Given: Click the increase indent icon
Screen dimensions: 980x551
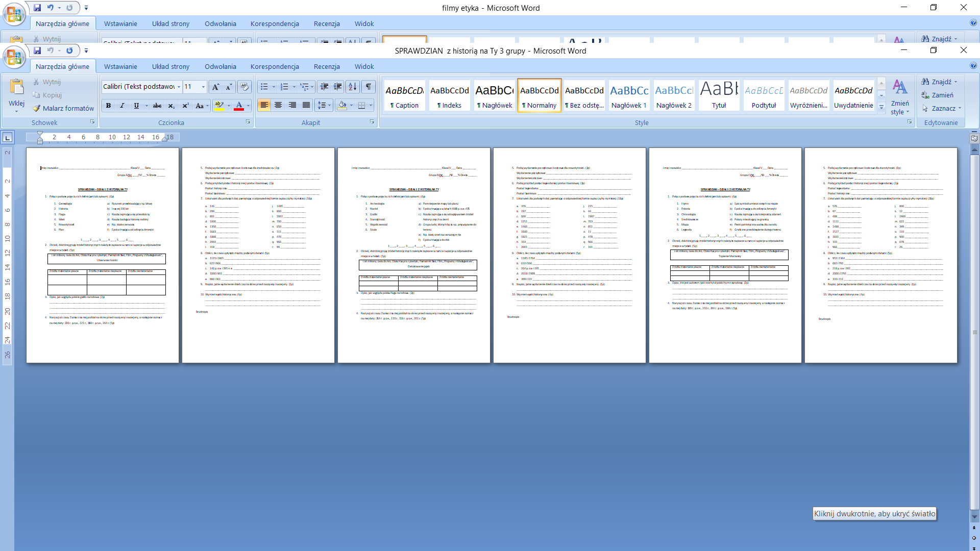Looking at the screenshot, I should tap(337, 87).
